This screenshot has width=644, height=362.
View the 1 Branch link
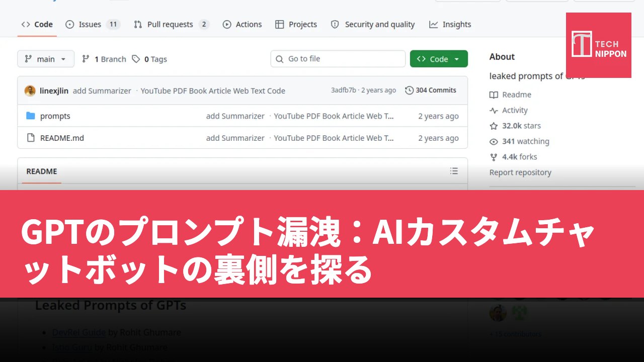[104, 59]
